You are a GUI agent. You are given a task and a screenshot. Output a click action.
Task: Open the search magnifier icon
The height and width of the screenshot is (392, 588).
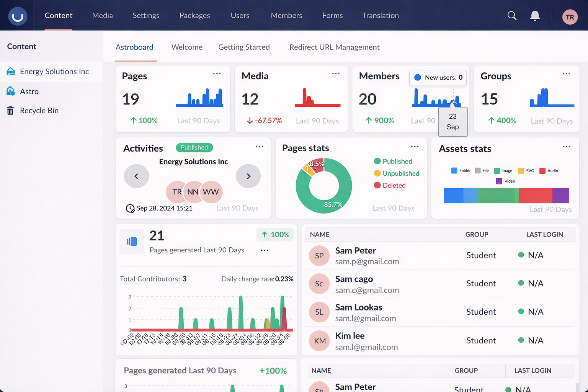[x=512, y=16]
